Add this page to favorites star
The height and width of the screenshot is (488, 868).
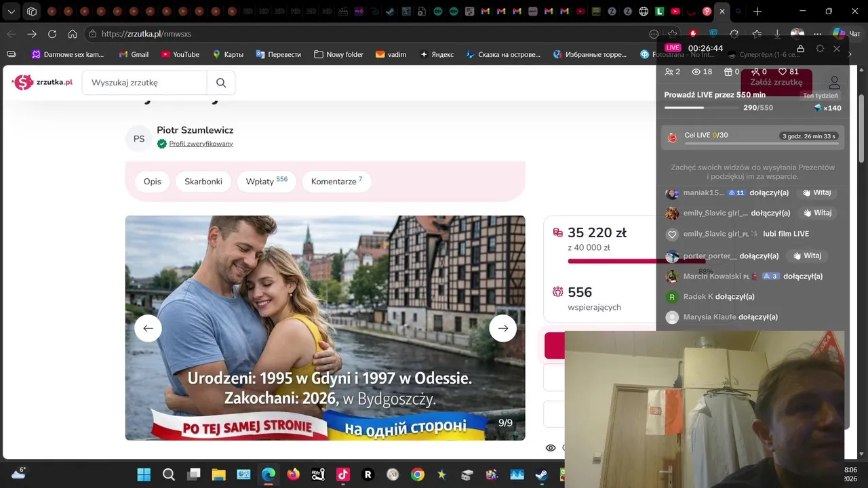tap(672, 34)
